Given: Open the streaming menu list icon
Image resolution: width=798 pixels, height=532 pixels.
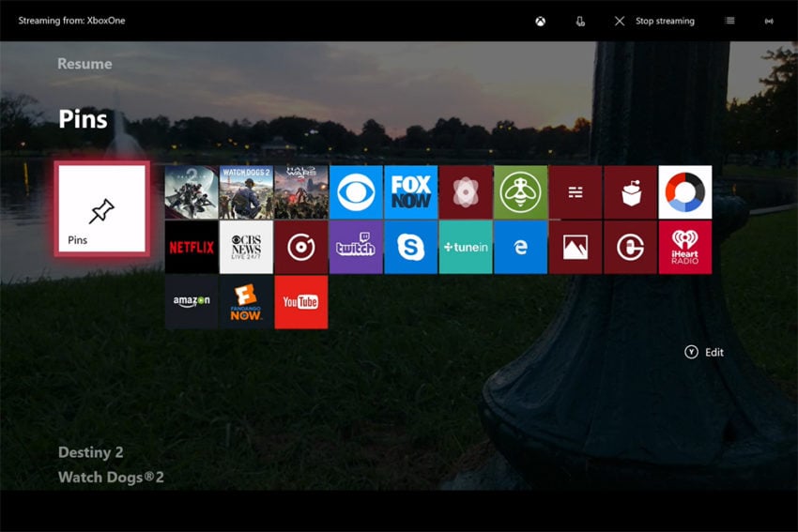Looking at the screenshot, I should point(729,21).
